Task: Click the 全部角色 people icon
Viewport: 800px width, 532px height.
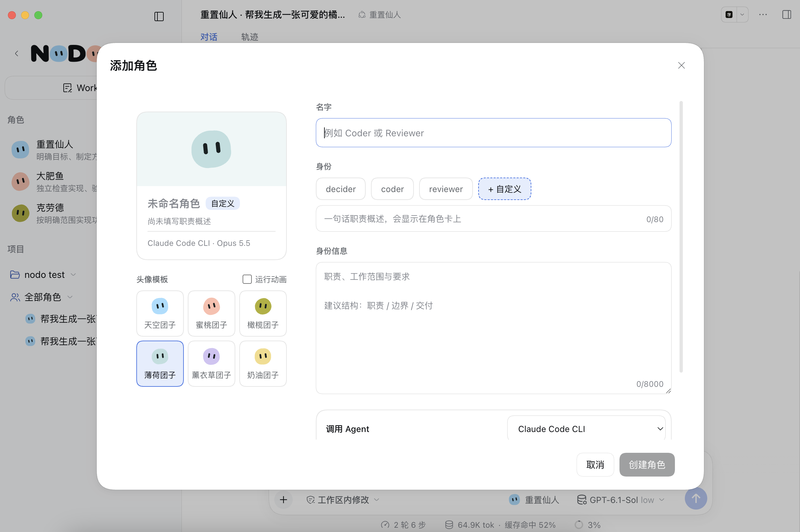Action: [15, 297]
